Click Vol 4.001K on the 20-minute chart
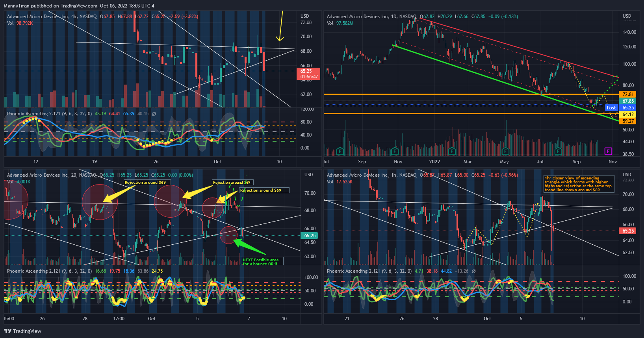 click(19, 182)
